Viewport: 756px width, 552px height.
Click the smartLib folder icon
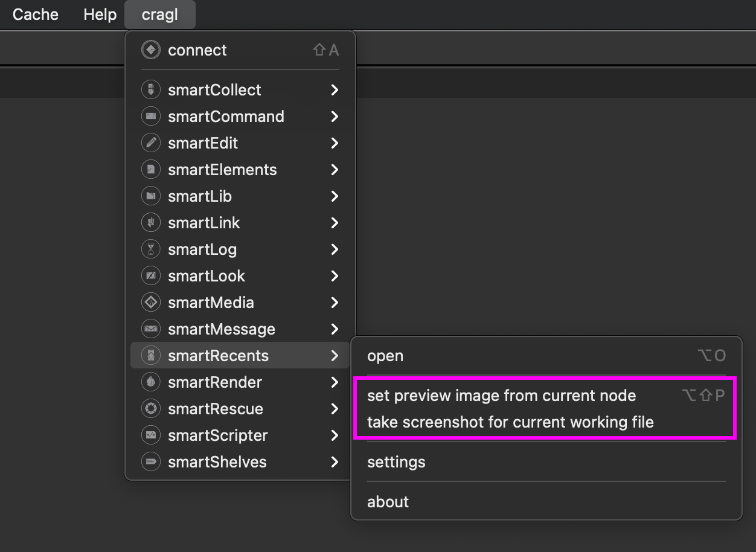(150, 196)
